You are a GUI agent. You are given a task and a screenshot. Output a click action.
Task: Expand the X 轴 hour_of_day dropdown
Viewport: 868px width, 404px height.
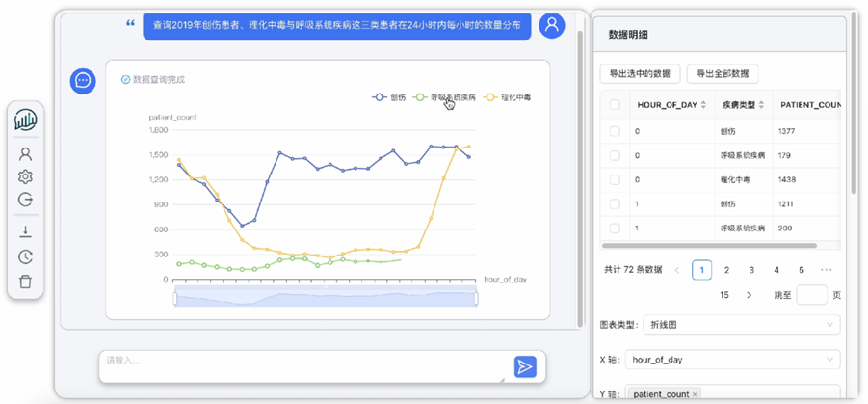tap(732, 360)
